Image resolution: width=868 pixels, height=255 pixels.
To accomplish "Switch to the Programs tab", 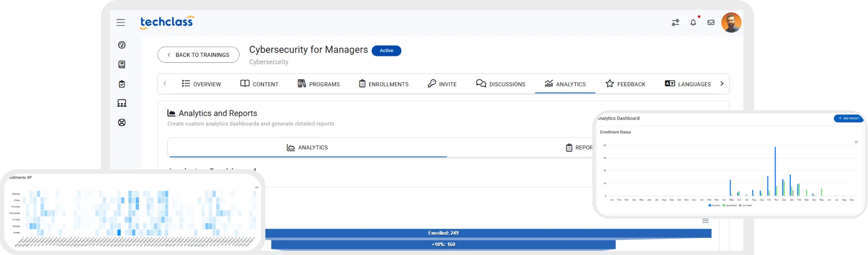I will tap(319, 84).
